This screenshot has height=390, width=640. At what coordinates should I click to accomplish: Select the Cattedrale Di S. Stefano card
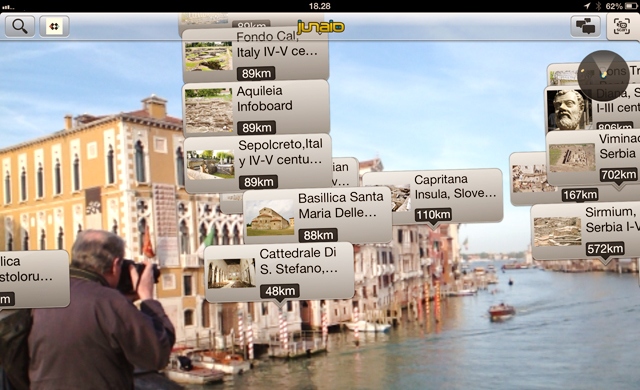pyautogui.click(x=279, y=272)
